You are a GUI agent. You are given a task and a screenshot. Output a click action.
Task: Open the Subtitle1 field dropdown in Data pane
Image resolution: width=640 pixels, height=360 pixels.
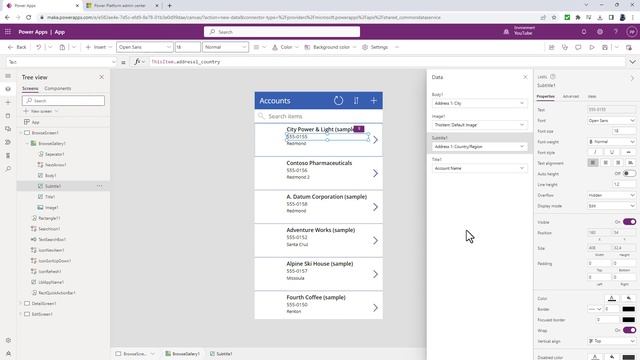coord(479,147)
